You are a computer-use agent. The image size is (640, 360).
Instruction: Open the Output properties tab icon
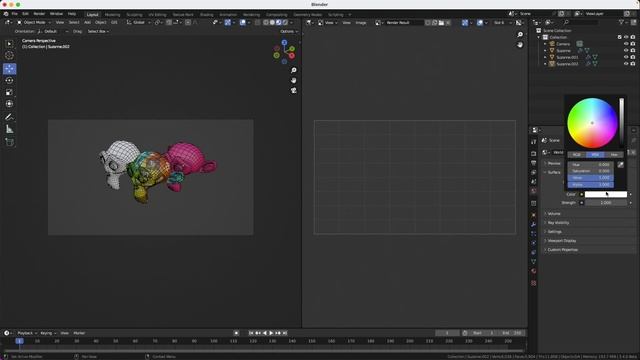[533, 163]
